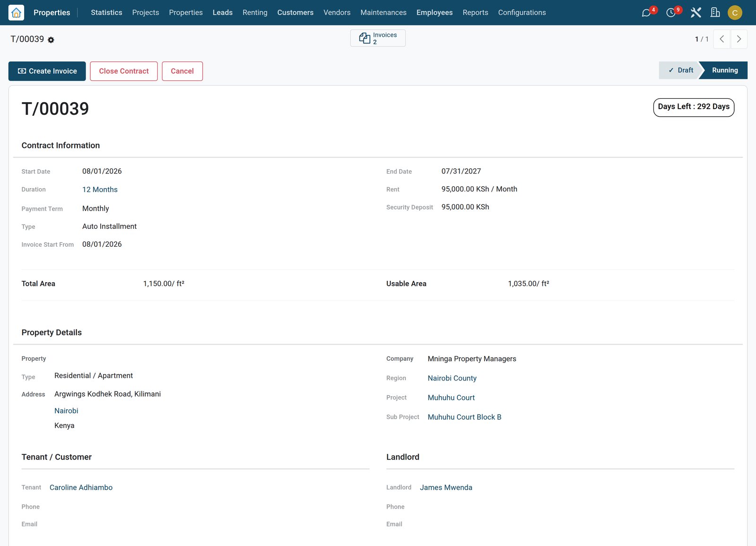
Task: Click the Close Contract button
Action: tap(124, 71)
